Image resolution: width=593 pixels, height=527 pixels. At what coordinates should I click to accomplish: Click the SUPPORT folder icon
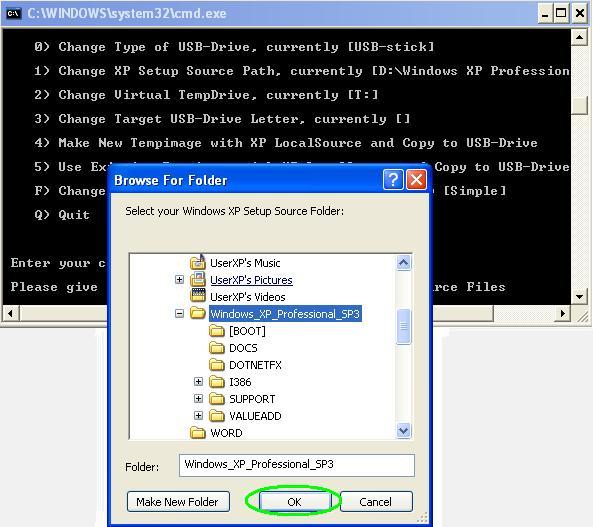217,399
